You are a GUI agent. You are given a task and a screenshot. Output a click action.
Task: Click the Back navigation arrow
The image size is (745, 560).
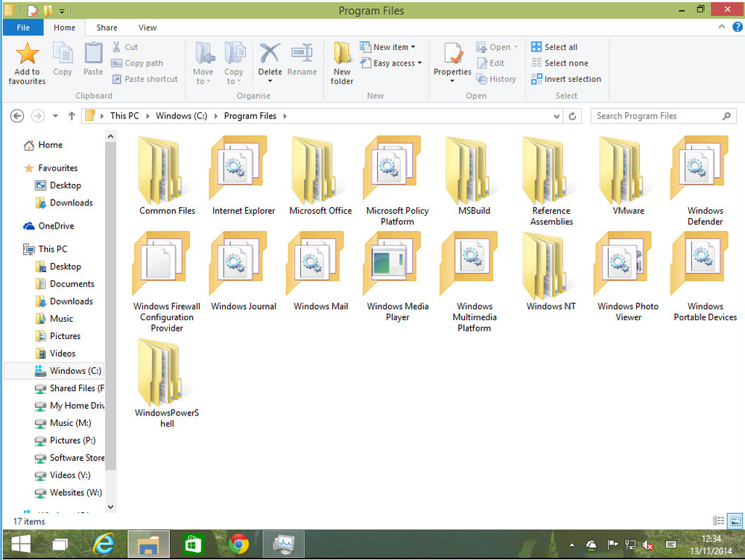[x=17, y=116]
